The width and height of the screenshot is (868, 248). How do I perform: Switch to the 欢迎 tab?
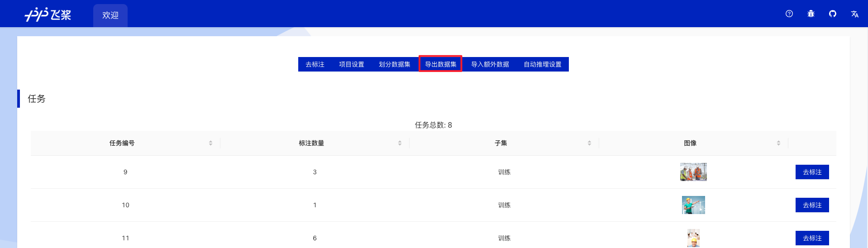[110, 15]
